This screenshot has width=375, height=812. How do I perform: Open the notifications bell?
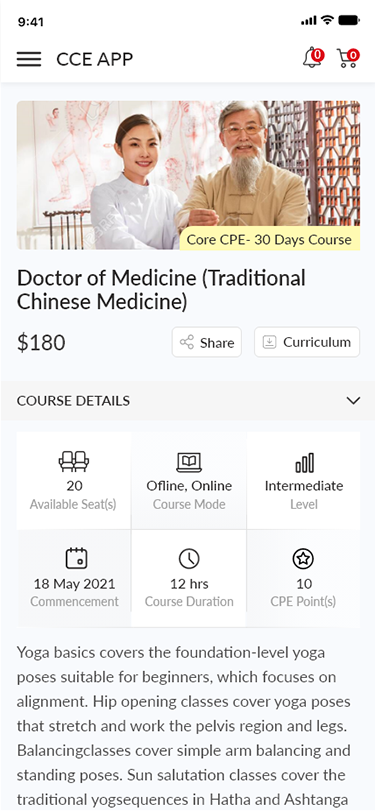(313, 57)
